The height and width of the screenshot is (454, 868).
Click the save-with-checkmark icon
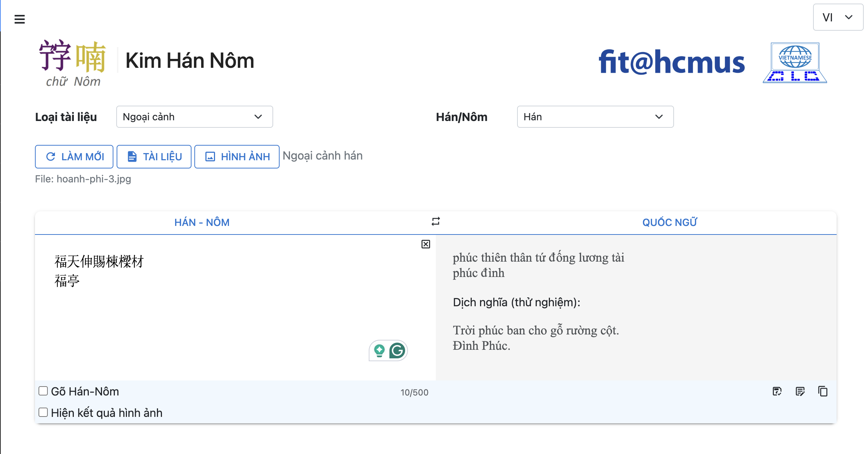(x=777, y=392)
